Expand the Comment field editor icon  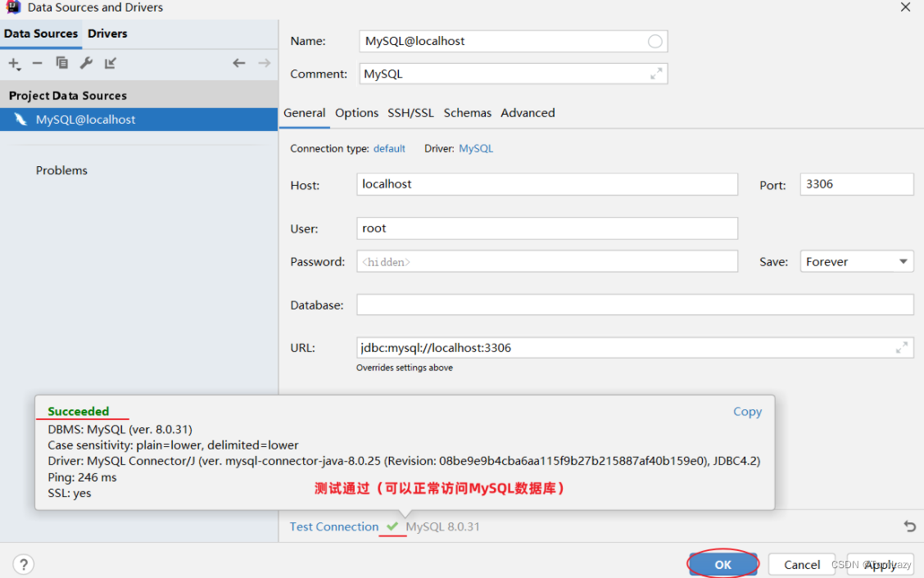pyautogui.click(x=657, y=73)
